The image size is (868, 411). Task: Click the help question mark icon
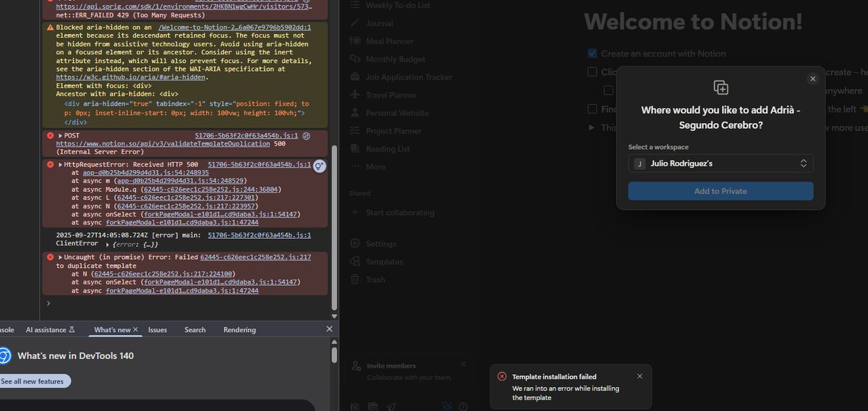point(463,407)
